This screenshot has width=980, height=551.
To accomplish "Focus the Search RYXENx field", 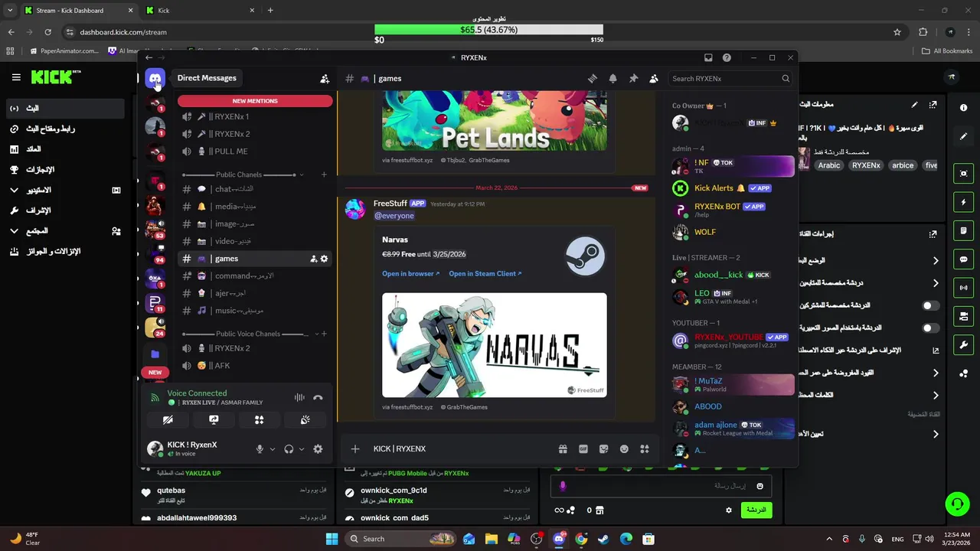I will point(730,78).
